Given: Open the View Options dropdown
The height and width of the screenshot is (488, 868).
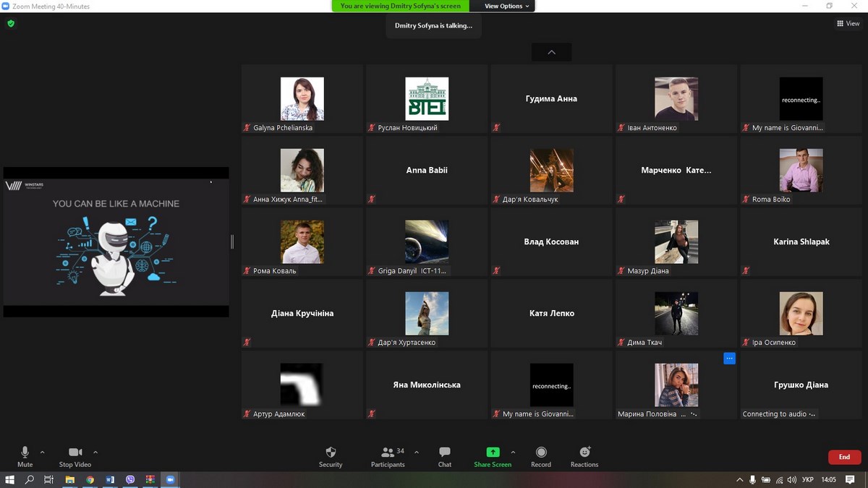Looking at the screenshot, I should point(506,6).
